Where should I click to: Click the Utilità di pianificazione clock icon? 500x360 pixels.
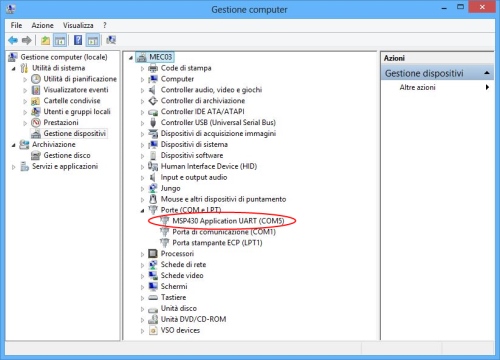click(36, 79)
